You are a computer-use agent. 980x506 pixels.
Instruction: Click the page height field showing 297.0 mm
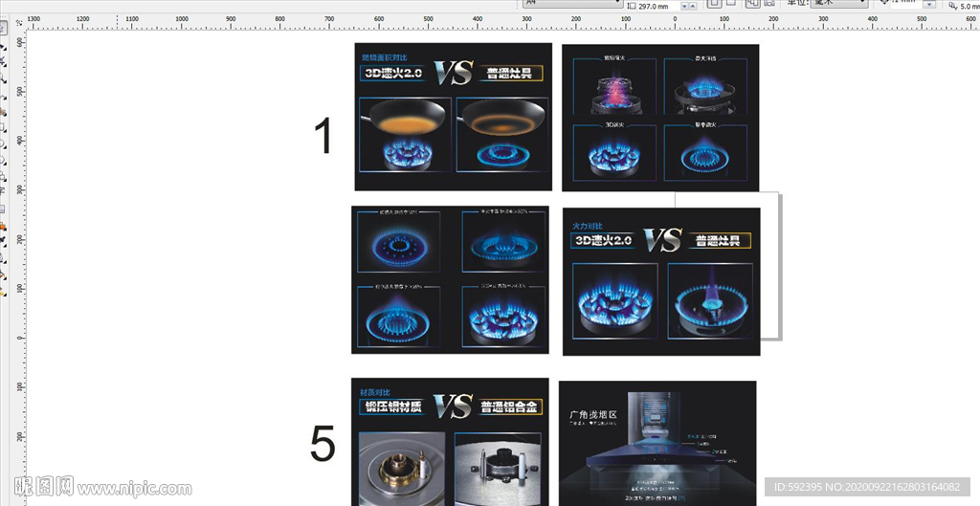pyautogui.click(x=657, y=6)
